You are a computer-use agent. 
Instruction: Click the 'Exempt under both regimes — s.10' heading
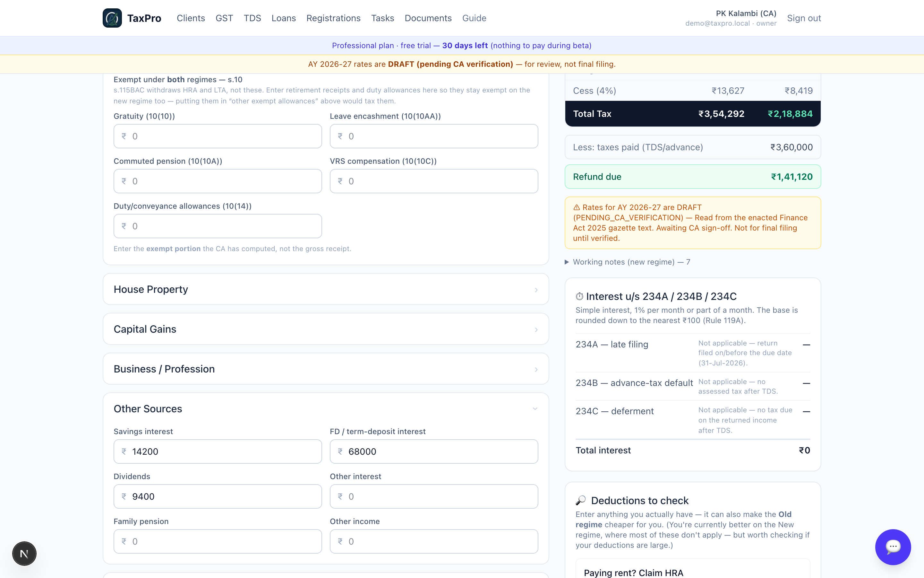(178, 80)
